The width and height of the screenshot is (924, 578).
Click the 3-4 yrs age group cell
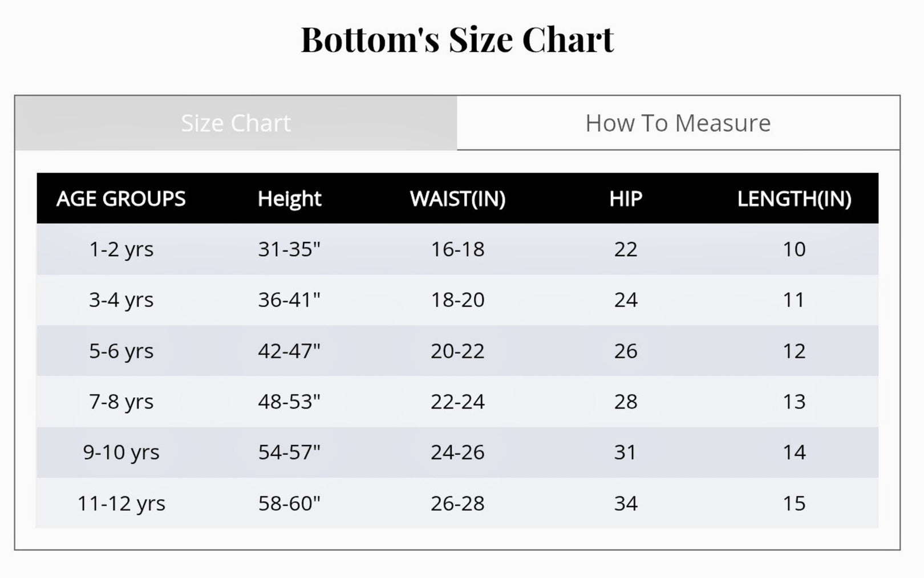tap(121, 300)
